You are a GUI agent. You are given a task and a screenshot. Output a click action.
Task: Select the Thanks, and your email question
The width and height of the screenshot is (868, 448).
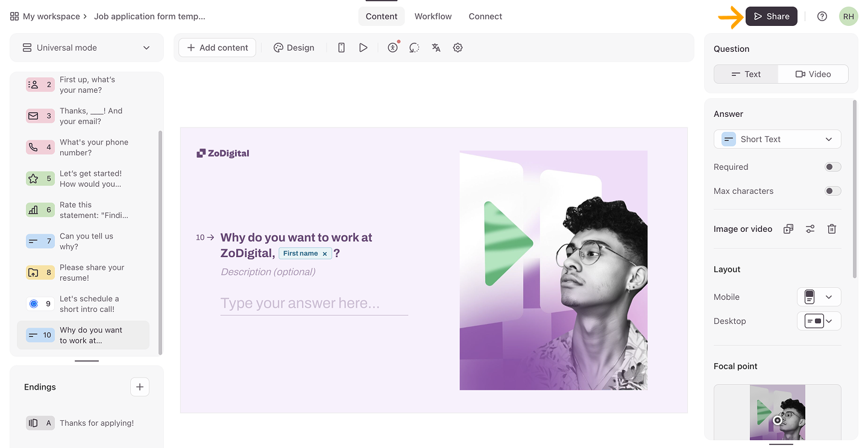(83, 116)
